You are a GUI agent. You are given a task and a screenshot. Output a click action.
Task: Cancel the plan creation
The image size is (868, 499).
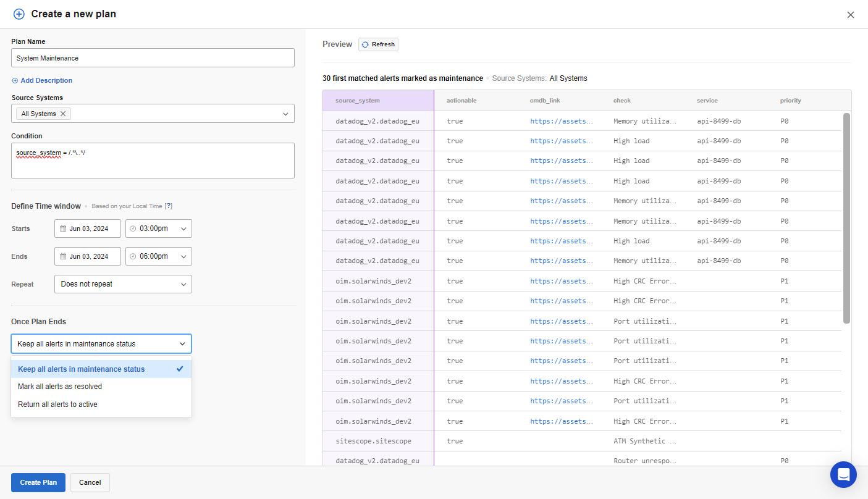(90, 482)
